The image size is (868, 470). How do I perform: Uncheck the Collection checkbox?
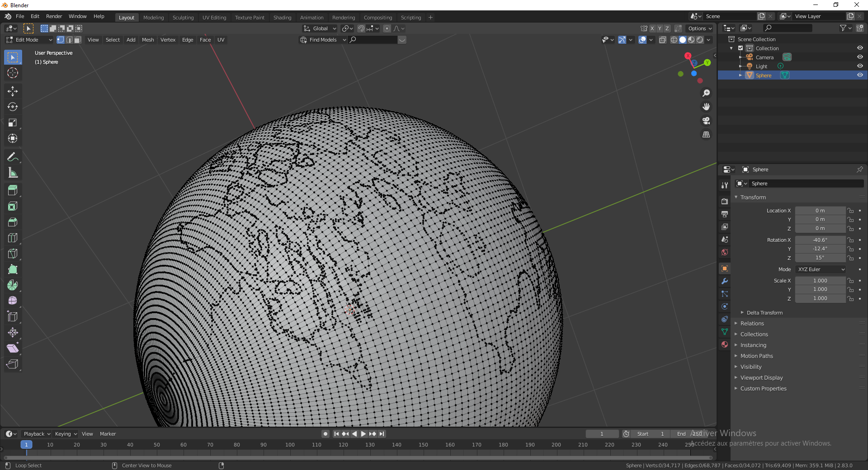click(x=741, y=48)
